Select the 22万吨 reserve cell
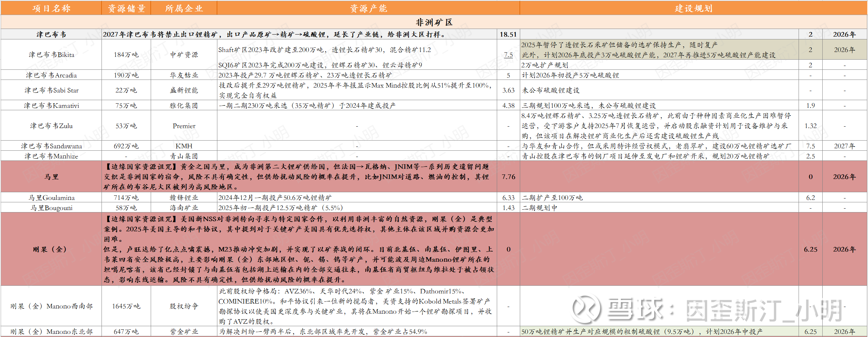Screen dimensions: 868x337 [126, 90]
